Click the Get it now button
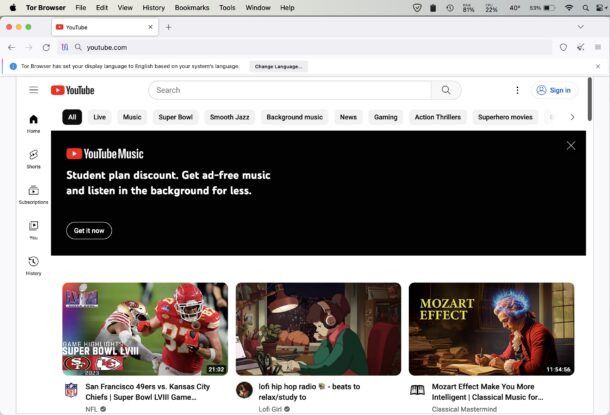Screen dimensions: 610x415 (x=89, y=231)
